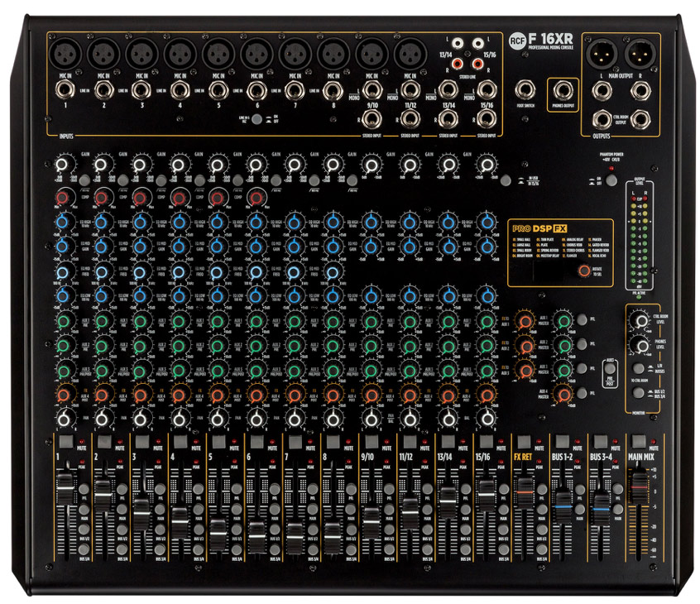The height and width of the screenshot is (604, 700).
Task: Click channel 8 EQ MID frequency knob
Action: click(x=333, y=271)
